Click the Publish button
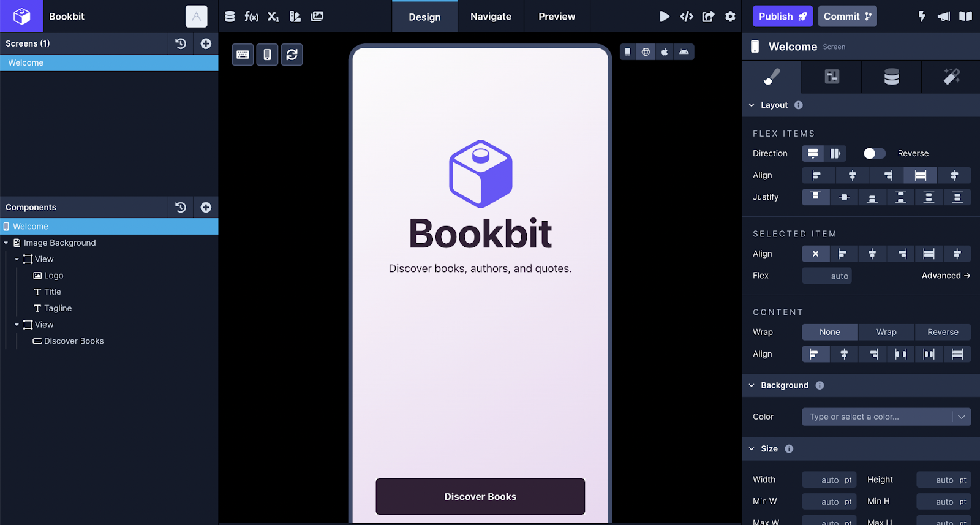This screenshot has height=525, width=980. [782, 17]
